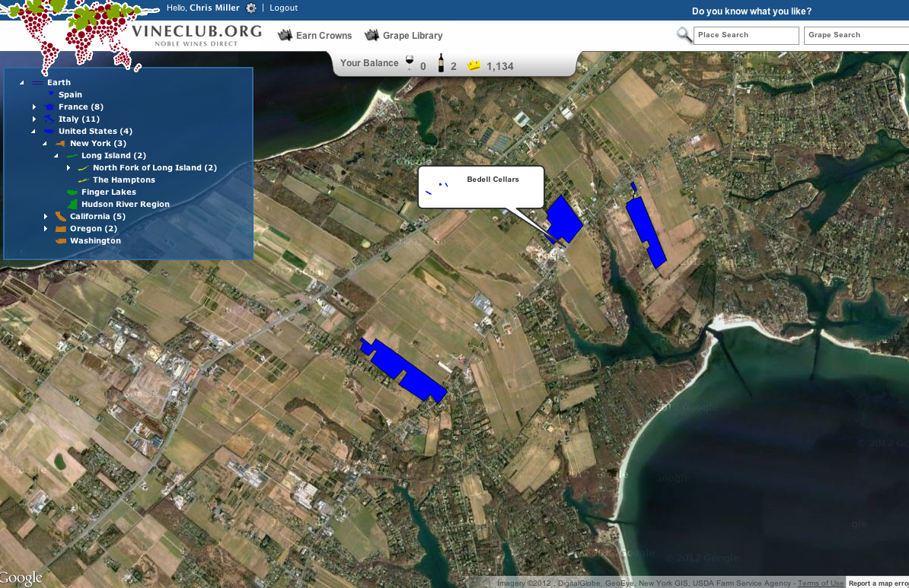The width and height of the screenshot is (909, 588).
Task: Expand the Italy tree node
Action: 34,119
